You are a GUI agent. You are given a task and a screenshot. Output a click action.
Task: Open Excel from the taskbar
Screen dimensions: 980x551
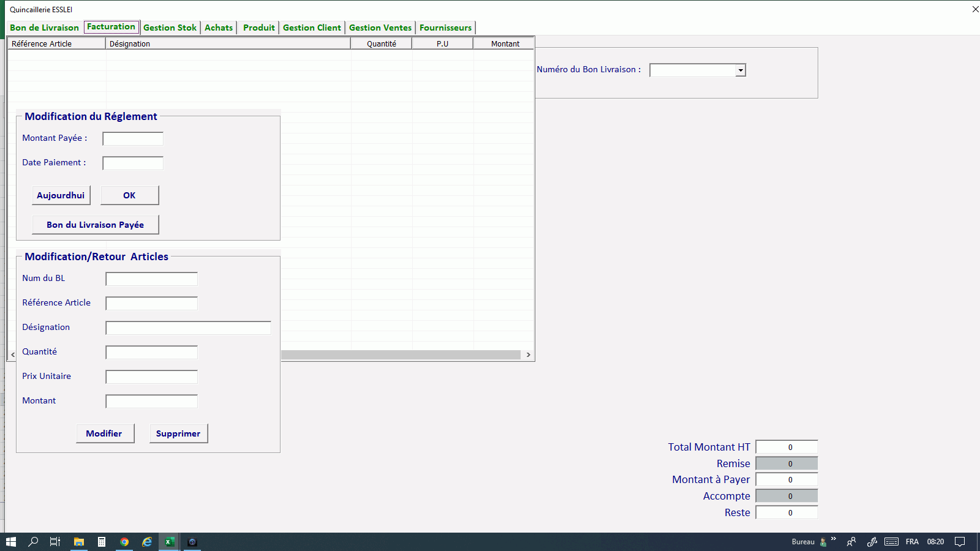click(170, 542)
